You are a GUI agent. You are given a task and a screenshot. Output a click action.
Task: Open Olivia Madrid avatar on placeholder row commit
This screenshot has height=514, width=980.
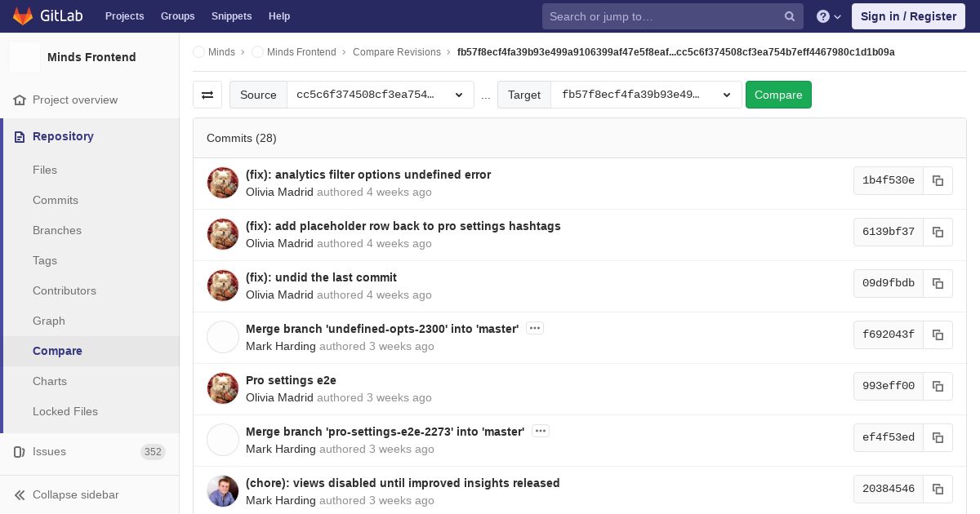pyautogui.click(x=223, y=234)
